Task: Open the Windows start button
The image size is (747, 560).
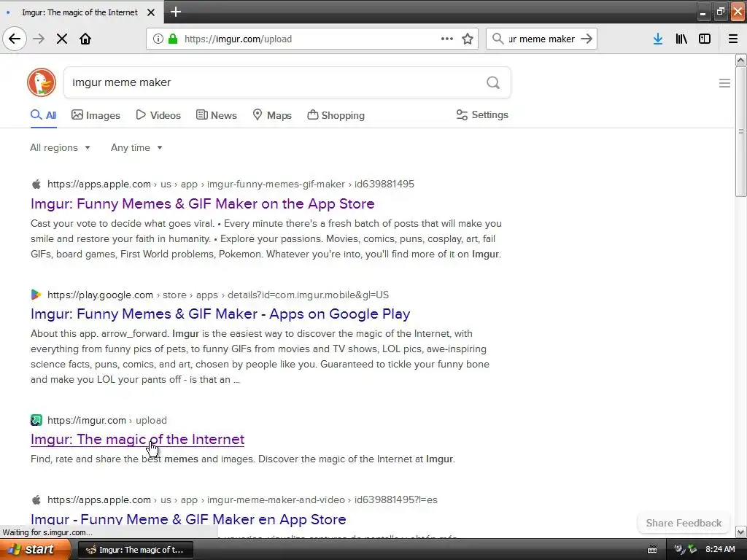Action: click(x=36, y=550)
